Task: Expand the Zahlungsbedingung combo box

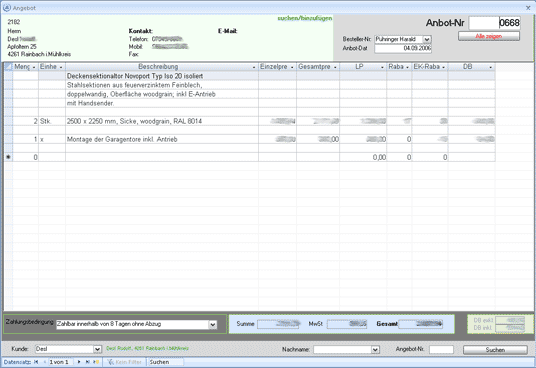Action: pyautogui.click(x=213, y=324)
